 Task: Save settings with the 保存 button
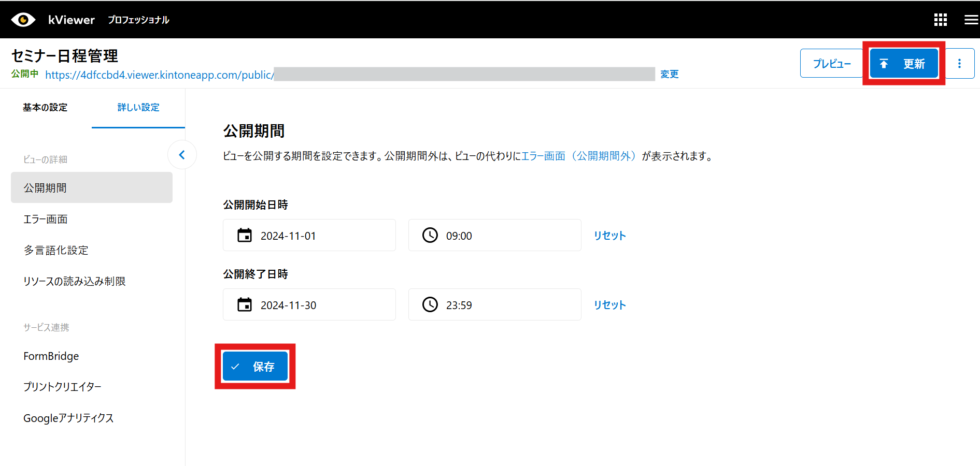[x=255, y=367]
